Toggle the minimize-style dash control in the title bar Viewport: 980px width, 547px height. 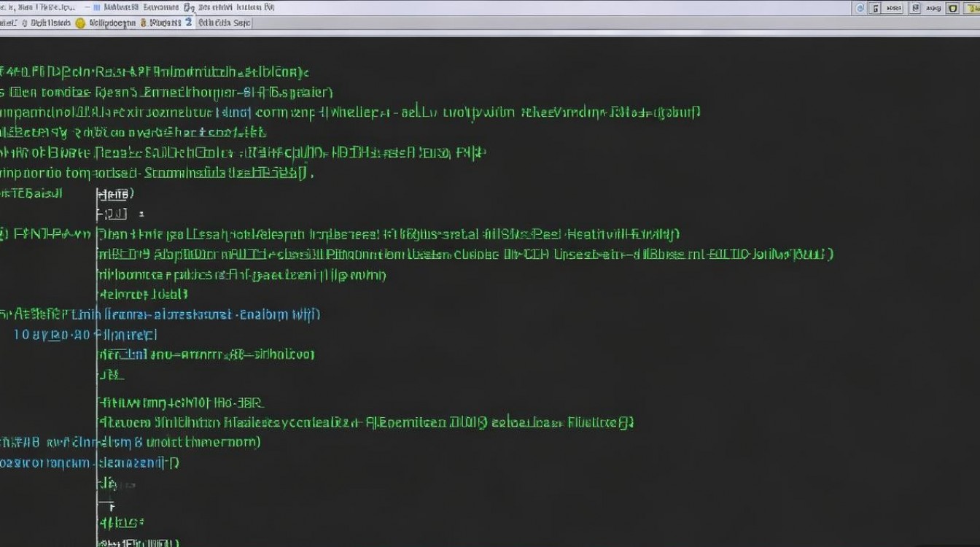tap(87, 7)
